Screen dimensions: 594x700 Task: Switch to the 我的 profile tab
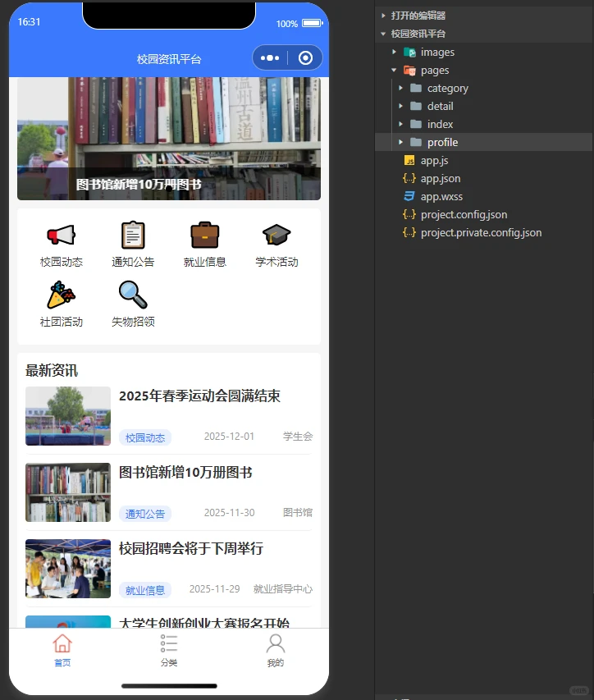point(276,651)
